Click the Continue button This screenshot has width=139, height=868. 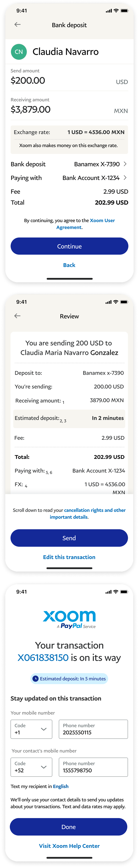69,246
